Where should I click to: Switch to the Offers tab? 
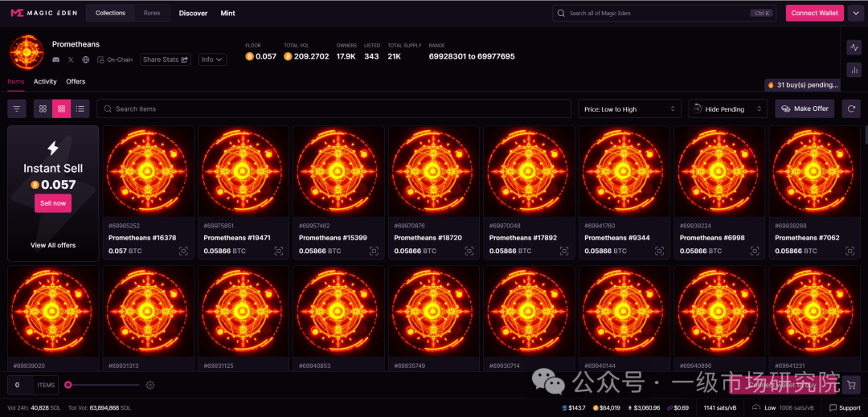[76, 81]
